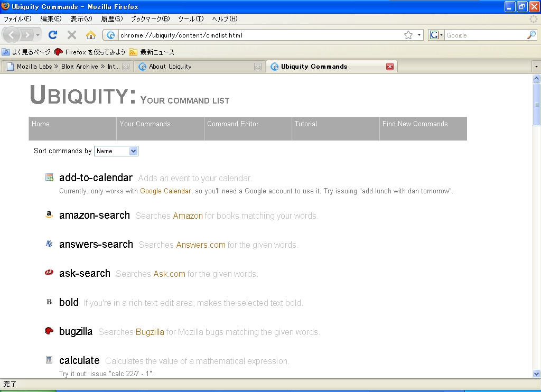Screen dimensions: 541x392
Task: Reload the page with the refresh icon
Action: [53, 35]
